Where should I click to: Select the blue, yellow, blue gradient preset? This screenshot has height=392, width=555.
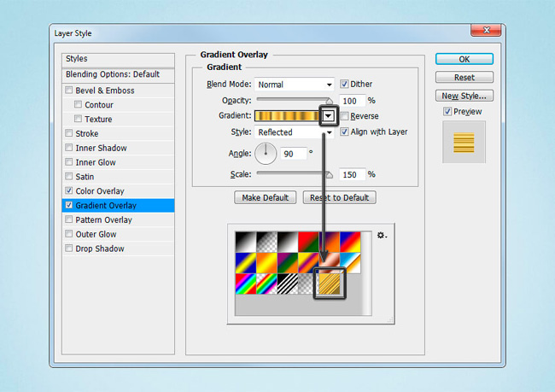(x=246, y=263)
